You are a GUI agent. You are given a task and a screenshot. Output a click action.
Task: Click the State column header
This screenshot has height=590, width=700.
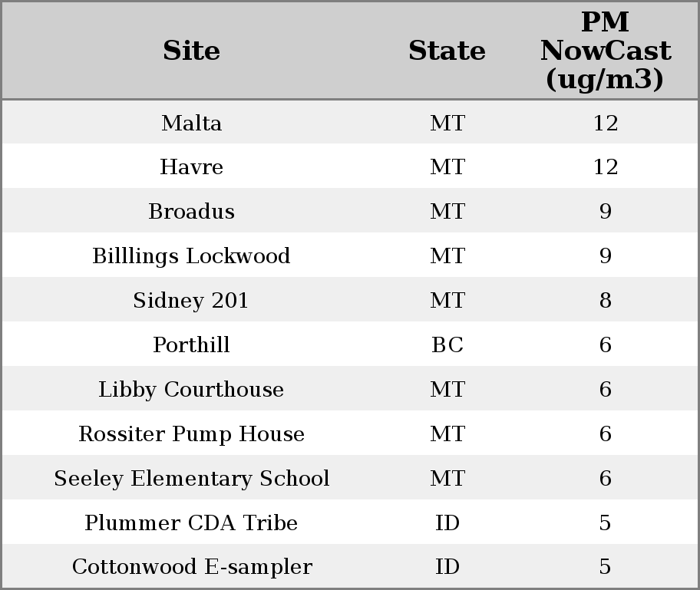pyautogui.click(x=447, y=51)
